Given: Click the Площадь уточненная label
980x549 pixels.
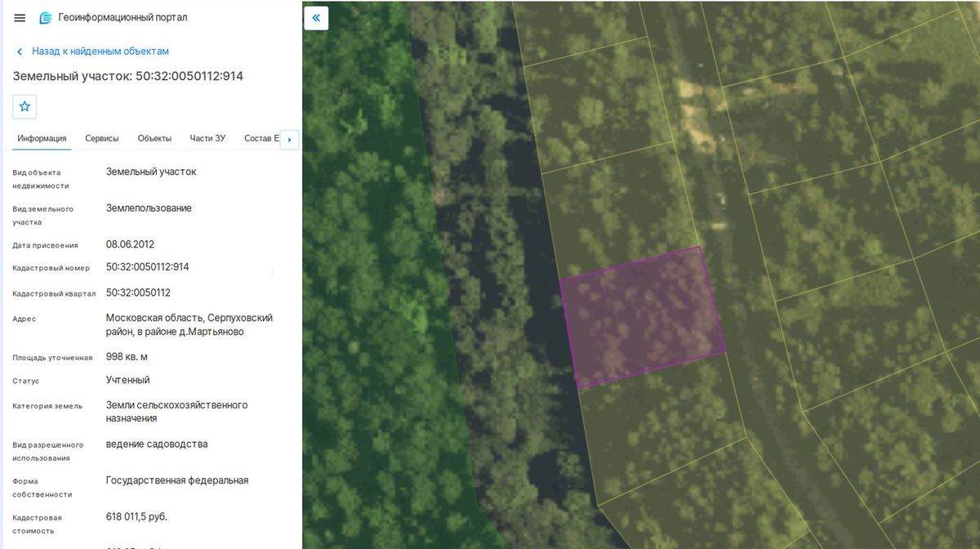Looking at the screenshot, I should [x=52, y=358].
